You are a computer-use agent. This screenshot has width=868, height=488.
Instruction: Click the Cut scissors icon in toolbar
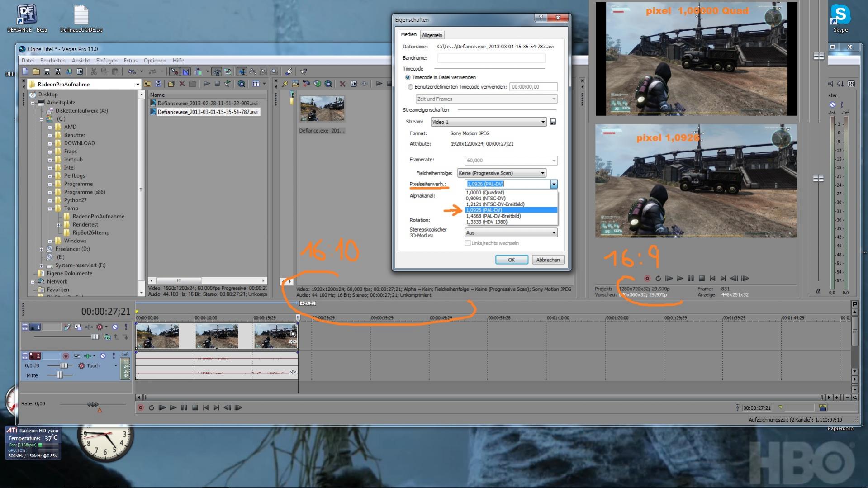pos(94,71)
